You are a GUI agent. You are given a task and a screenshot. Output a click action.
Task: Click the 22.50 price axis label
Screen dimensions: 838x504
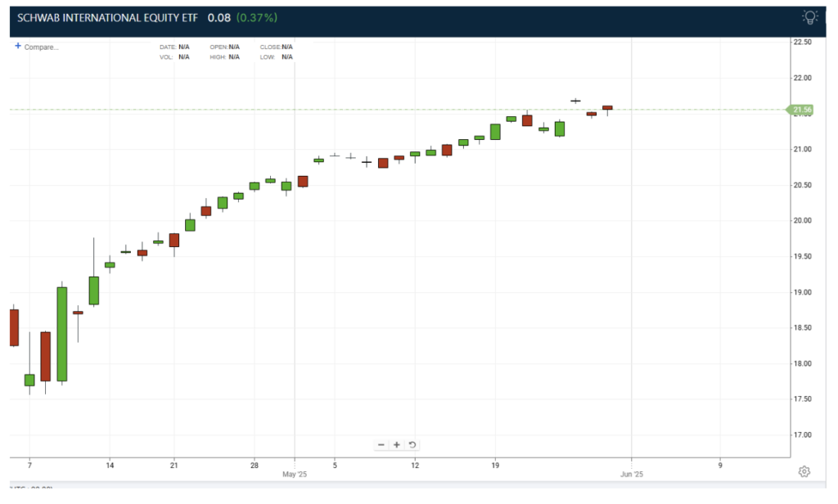802,42
